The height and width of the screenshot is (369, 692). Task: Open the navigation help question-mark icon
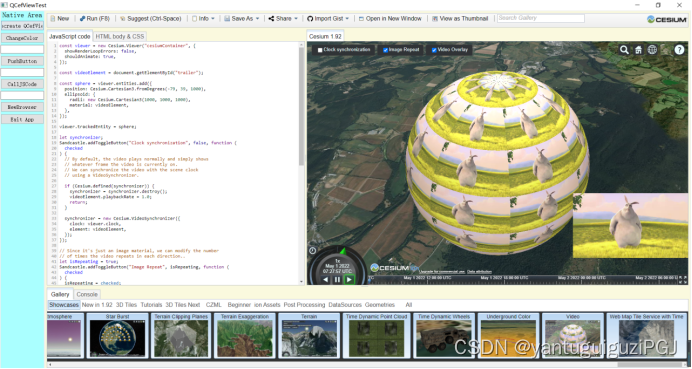click(x=679, y=50)
